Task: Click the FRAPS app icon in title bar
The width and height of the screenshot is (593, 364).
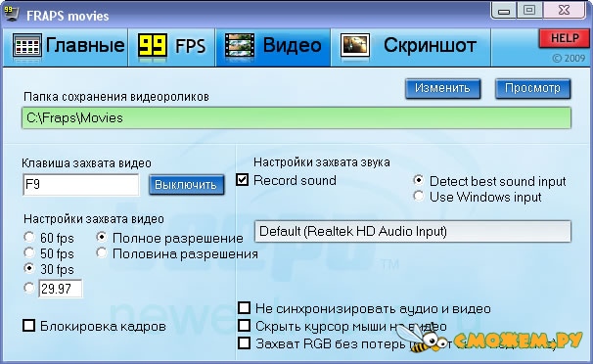Action: 11,15
